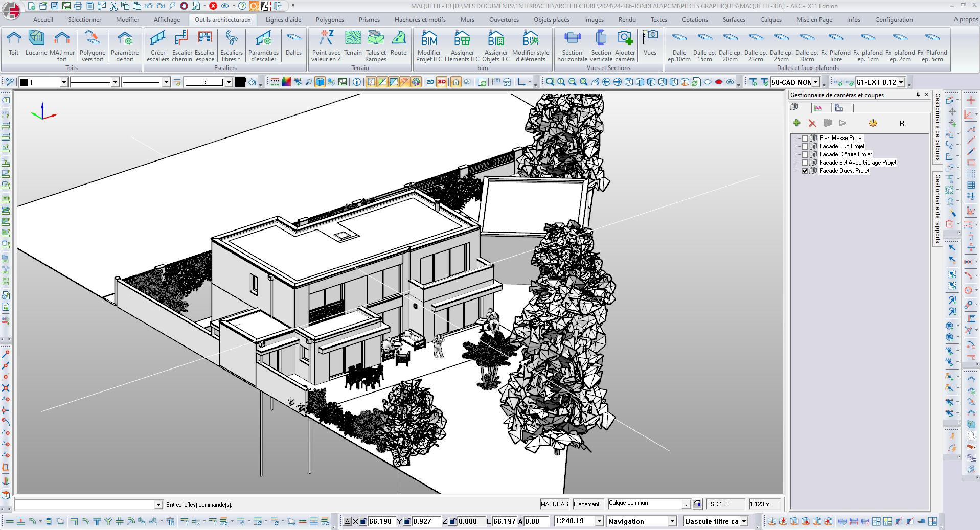Open the Rendu ribbon tab
Viewport: 980px width, 530px height.
coord(627,20)
